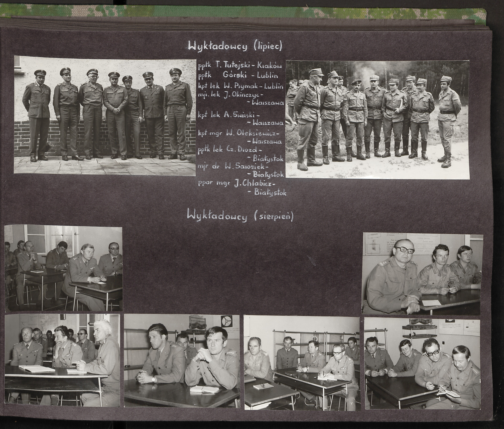
Task: Click the caption 'ppłk T. Tutejski - Kraków'
Action: click(240, 66)
